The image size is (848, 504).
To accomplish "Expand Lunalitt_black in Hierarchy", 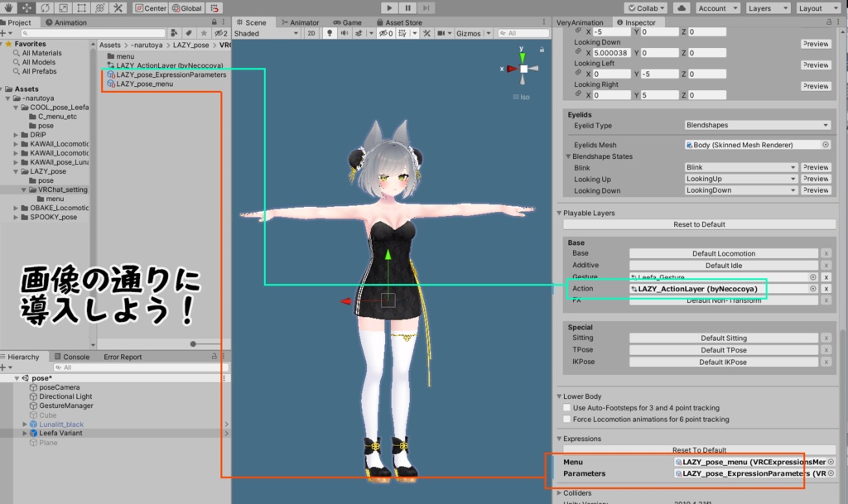I will pyautogui.click(x=24, y=424).
